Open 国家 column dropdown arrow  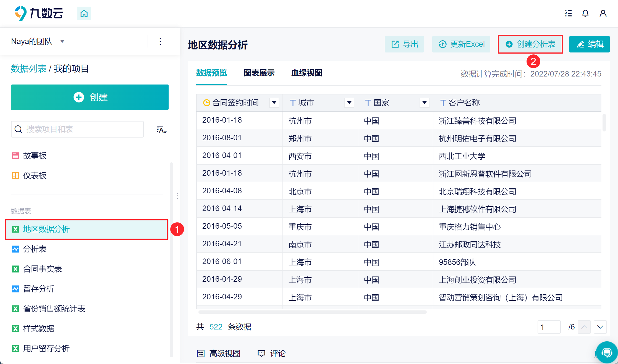click(x=424, y=103)
